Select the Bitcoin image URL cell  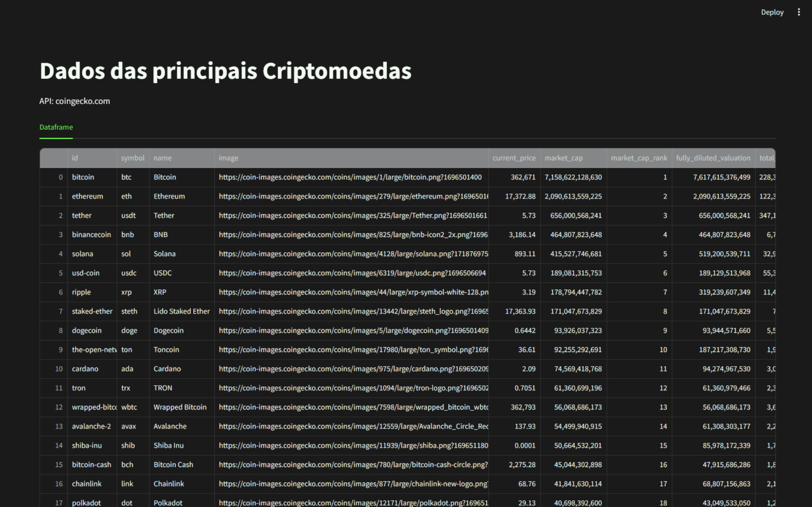[x=350, y=177]
